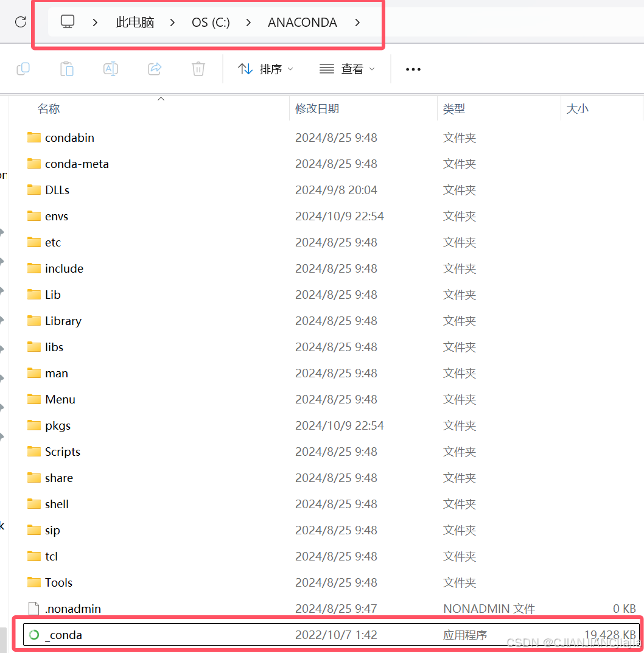Navigate to OS (C:) breadcrumb
This screenshot has width=644, height=653.
coord(211,22)
